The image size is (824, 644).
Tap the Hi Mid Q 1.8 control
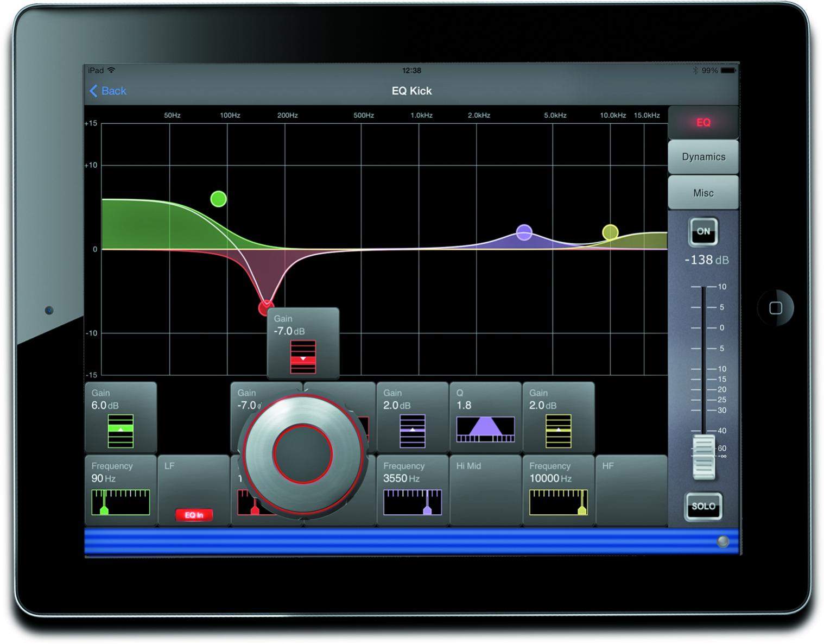coord(486,418)
